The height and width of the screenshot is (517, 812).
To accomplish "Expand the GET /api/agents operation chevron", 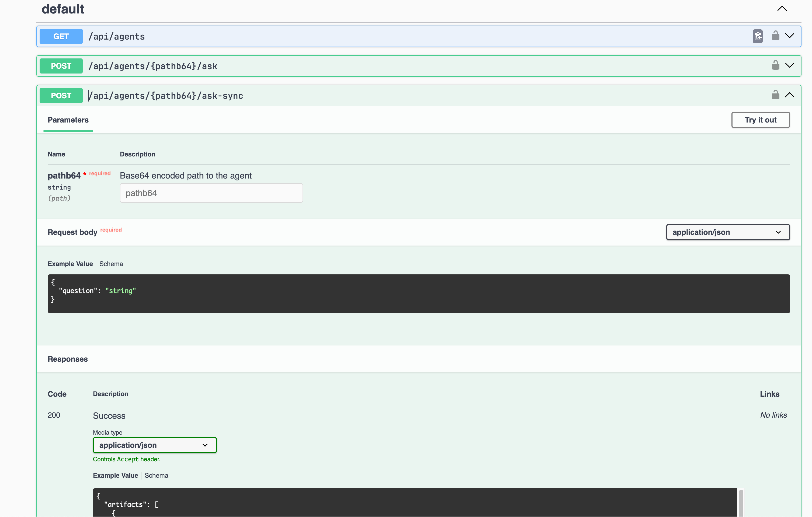I will pyautogui.click(x=789, y=36).
